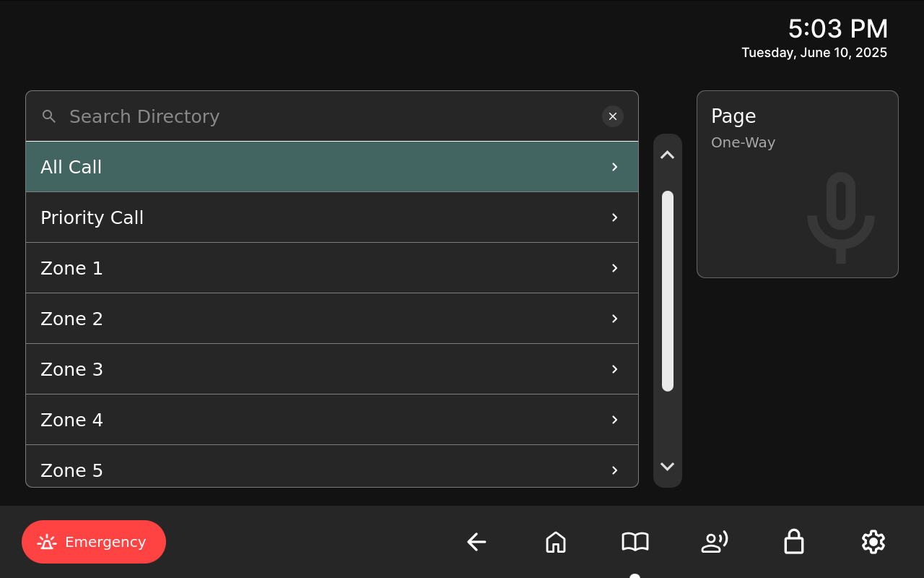Clear the search field with X
This screenshot has width=924, height=578.
(x=613, y=116)
